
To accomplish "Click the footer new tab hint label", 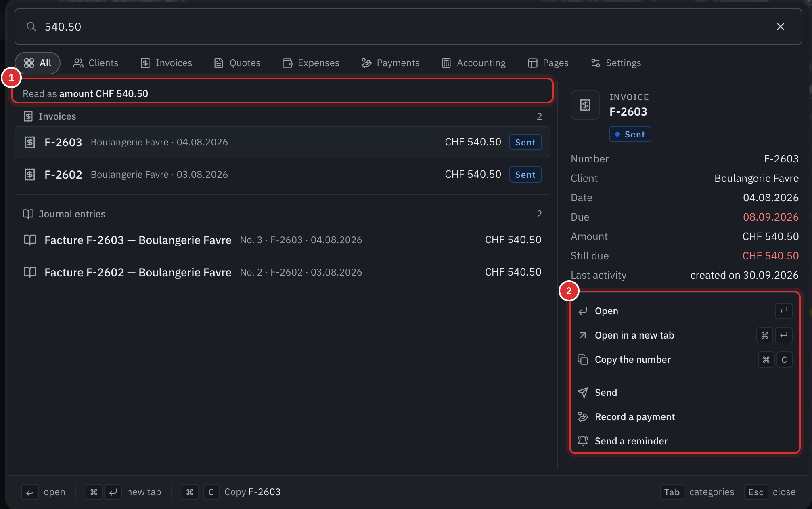I will [x=144, y=492].
